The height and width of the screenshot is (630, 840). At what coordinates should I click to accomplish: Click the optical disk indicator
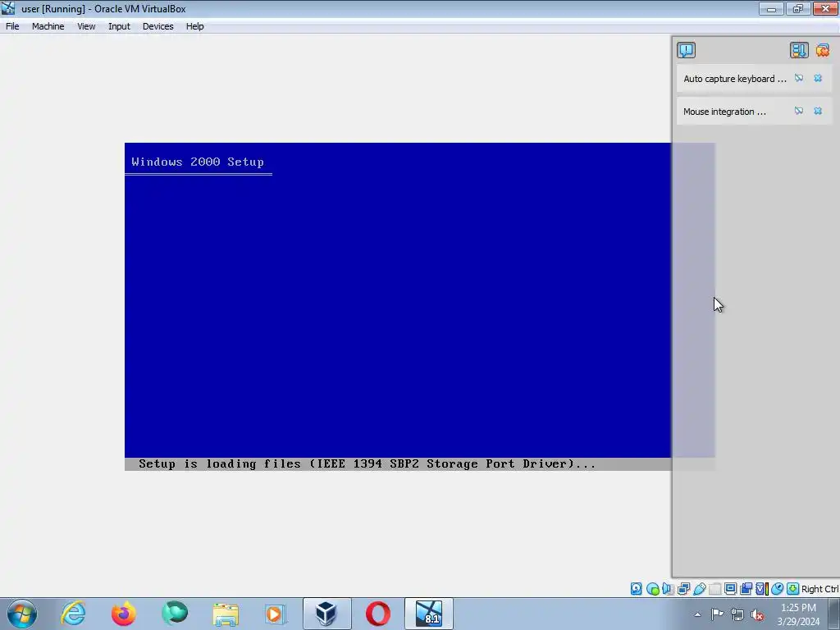652,589
